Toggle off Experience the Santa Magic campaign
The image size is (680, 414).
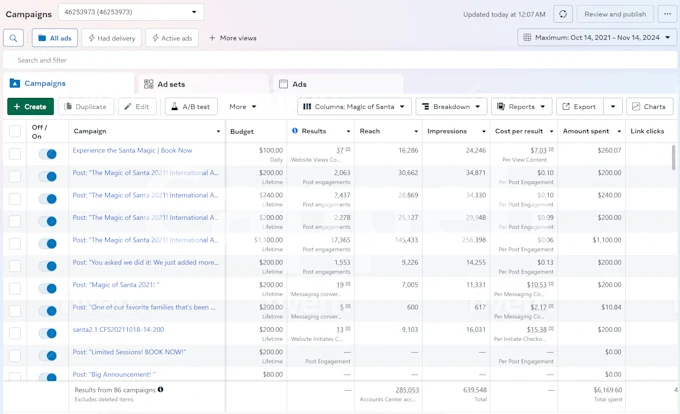point(47,154)
